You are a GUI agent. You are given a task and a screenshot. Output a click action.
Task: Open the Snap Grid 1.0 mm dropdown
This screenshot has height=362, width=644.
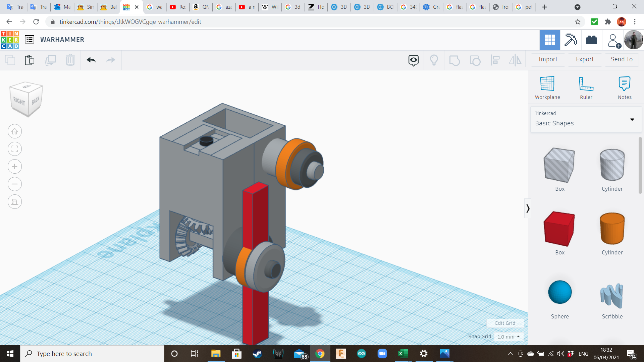[x=508, y=337]
